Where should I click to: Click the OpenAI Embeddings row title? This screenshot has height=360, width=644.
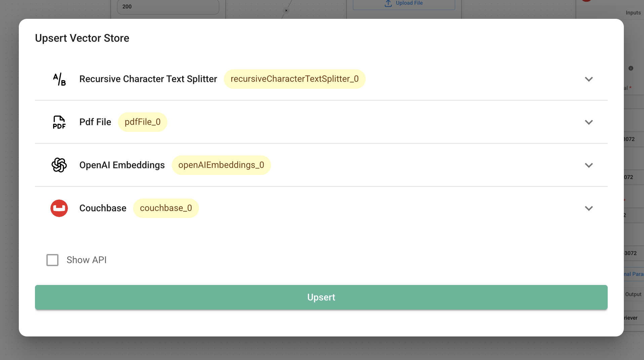[122, 165]
